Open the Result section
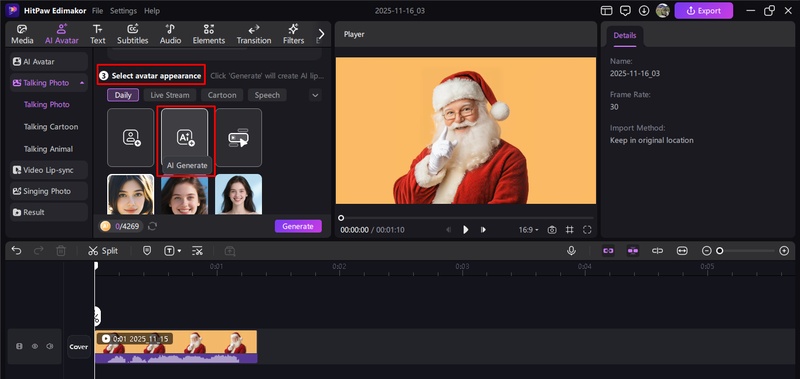This screenshot has width=800, height=379. pyautogui.click(x=49, y=212)
